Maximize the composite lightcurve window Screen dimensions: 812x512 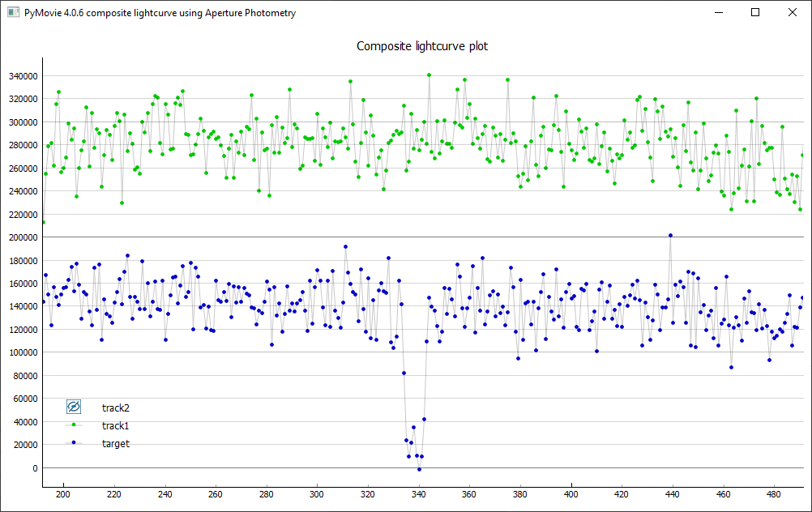pyautogui.click(x=755, y=13)
